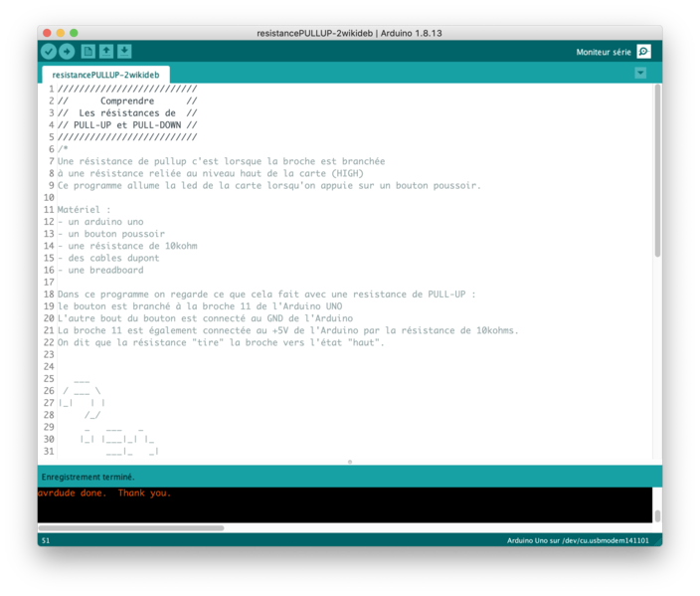Click the "Moniteur série" text label

pos(603,52)
